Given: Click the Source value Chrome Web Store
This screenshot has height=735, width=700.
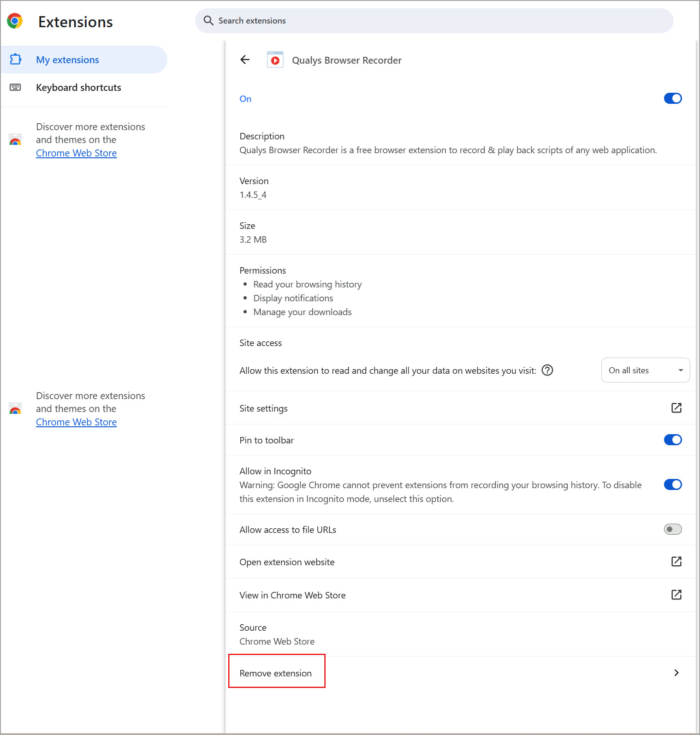Looking at the screenshot, I should coord(277,641).
